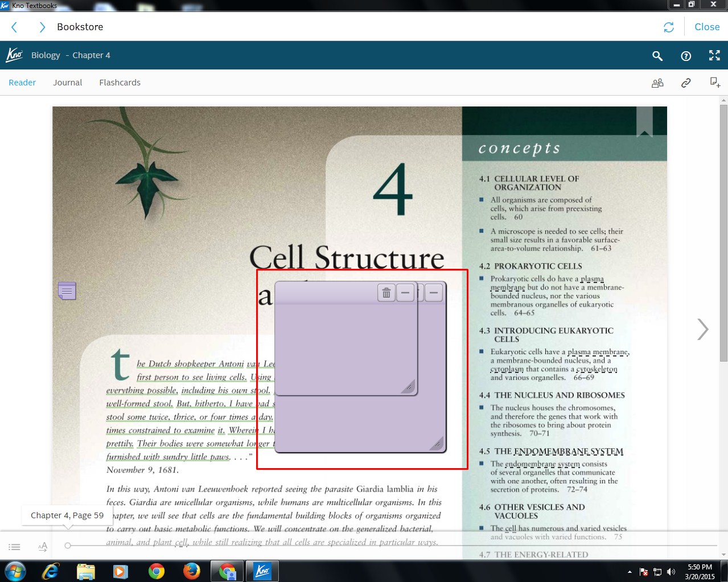This screenshot has width=728, height=582.
Task: Click heading '4.2 PROKARYOTIC CELLS'
Action: [x=530, y=266]
